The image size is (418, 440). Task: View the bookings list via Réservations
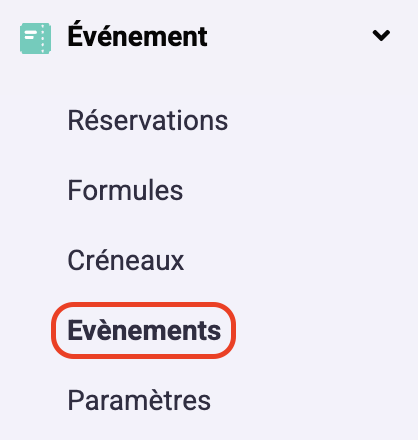(148, 120)
